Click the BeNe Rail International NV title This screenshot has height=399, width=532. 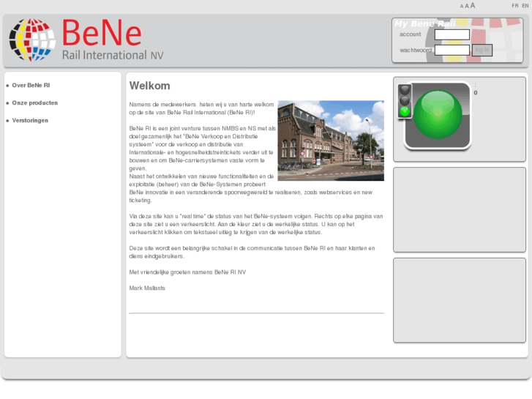pos(113,40)
